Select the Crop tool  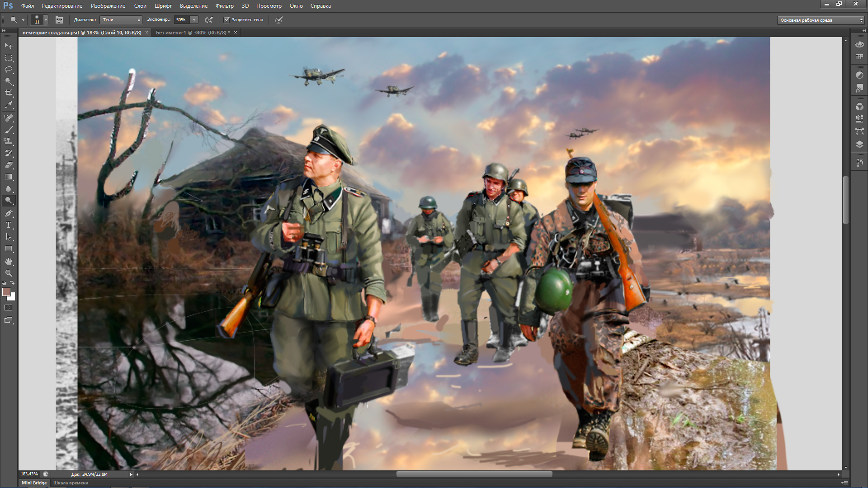click(x=9, y=93)
